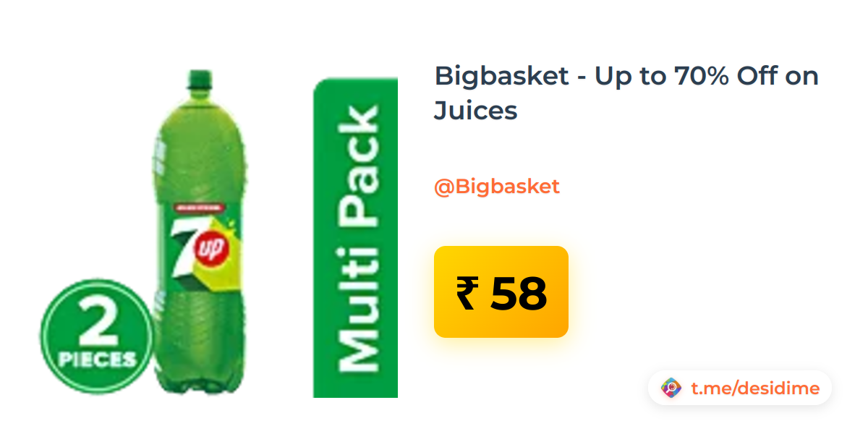Screen dimensions: 868x434
Task: Open the @Bigbasket store link
Action: (497, 187)
